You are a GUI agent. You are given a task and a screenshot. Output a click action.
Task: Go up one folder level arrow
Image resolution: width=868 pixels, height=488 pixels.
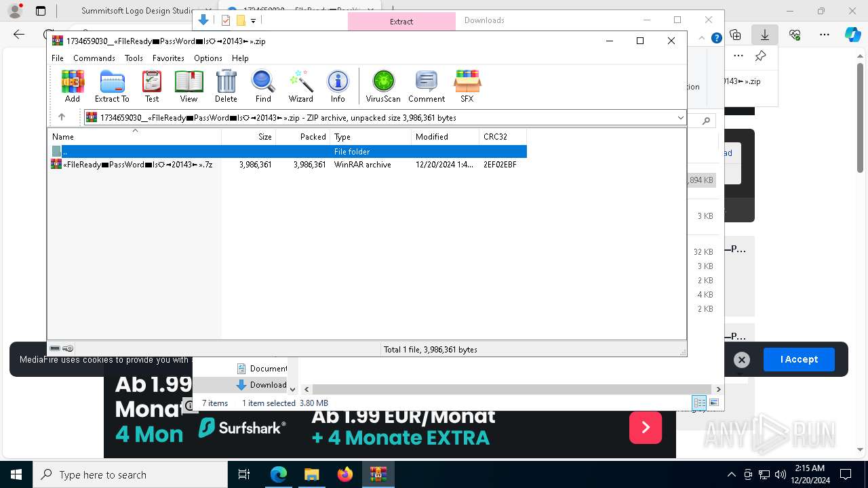click(62, 117)
